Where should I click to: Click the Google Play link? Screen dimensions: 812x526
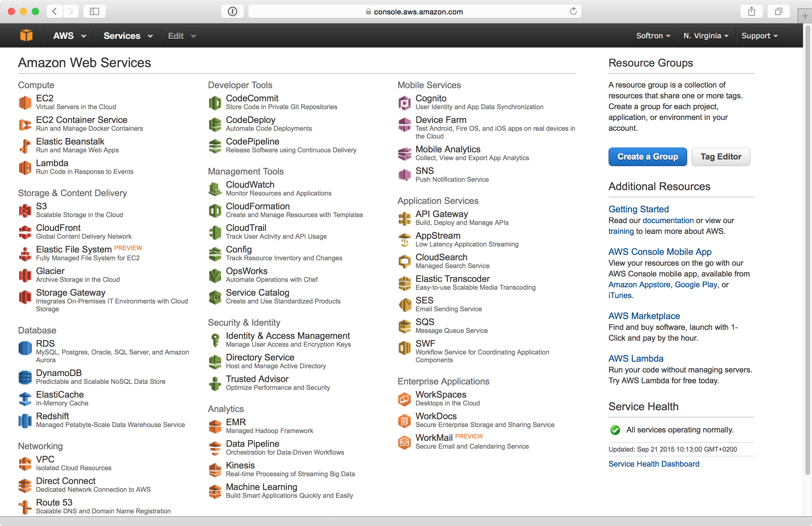click(x=696, y=285)
